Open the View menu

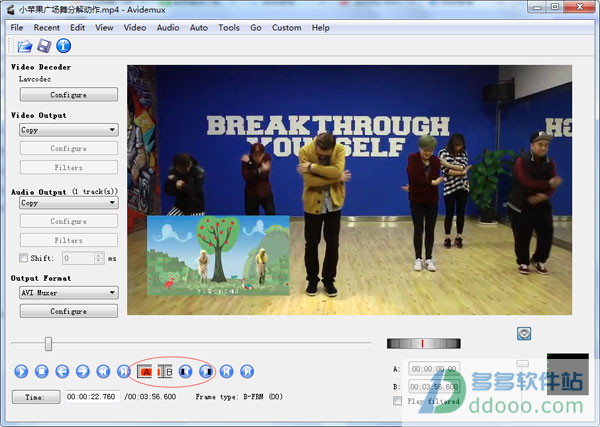104,28
